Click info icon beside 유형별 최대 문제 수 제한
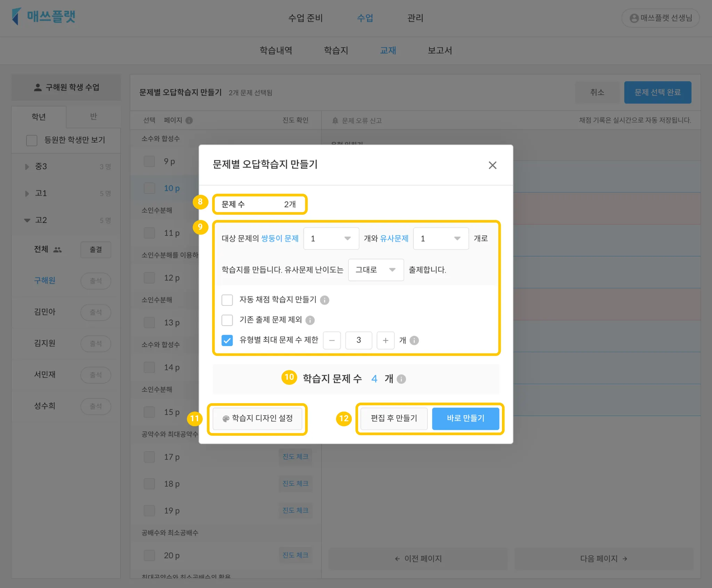 (x=414, y=340)
